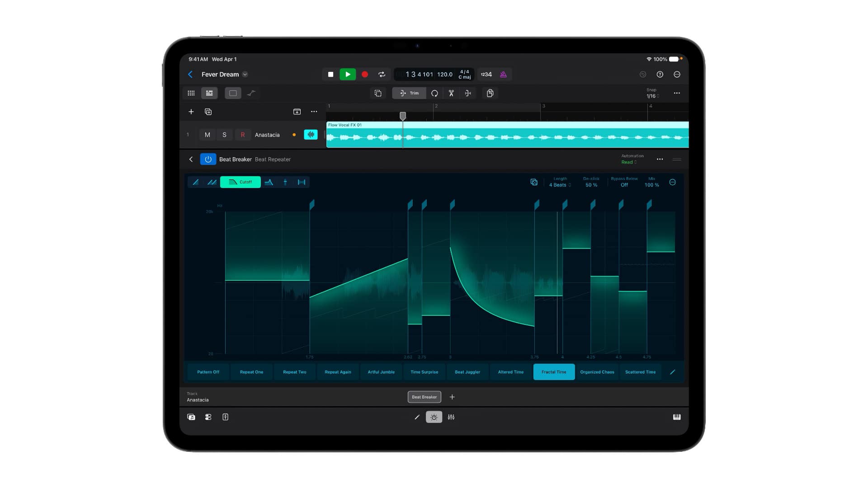Toggle the automation curve view

(x=251, y=93)
